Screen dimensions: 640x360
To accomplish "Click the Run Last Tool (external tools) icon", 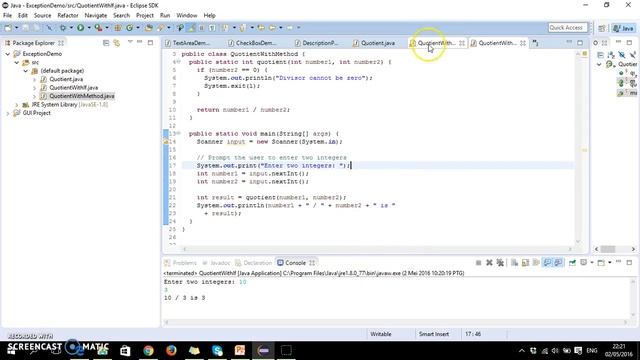I will [98, 28].
